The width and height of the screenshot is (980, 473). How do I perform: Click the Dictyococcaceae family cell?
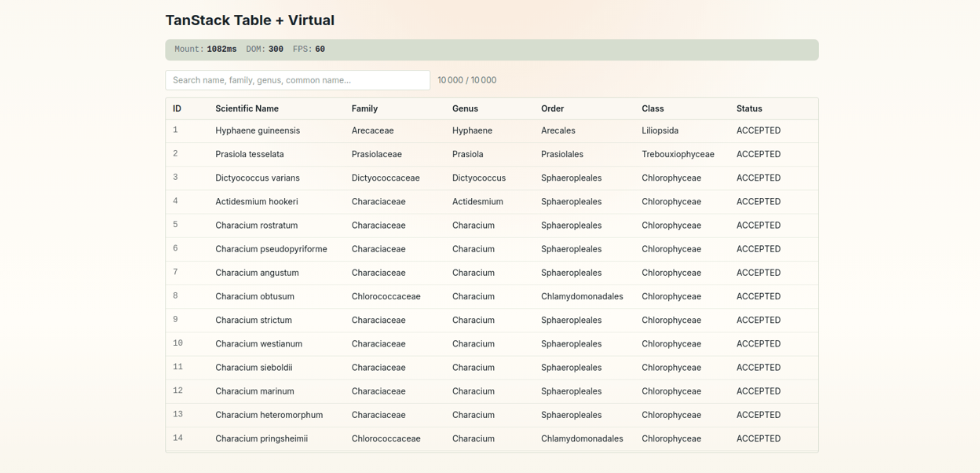(386, 178)
